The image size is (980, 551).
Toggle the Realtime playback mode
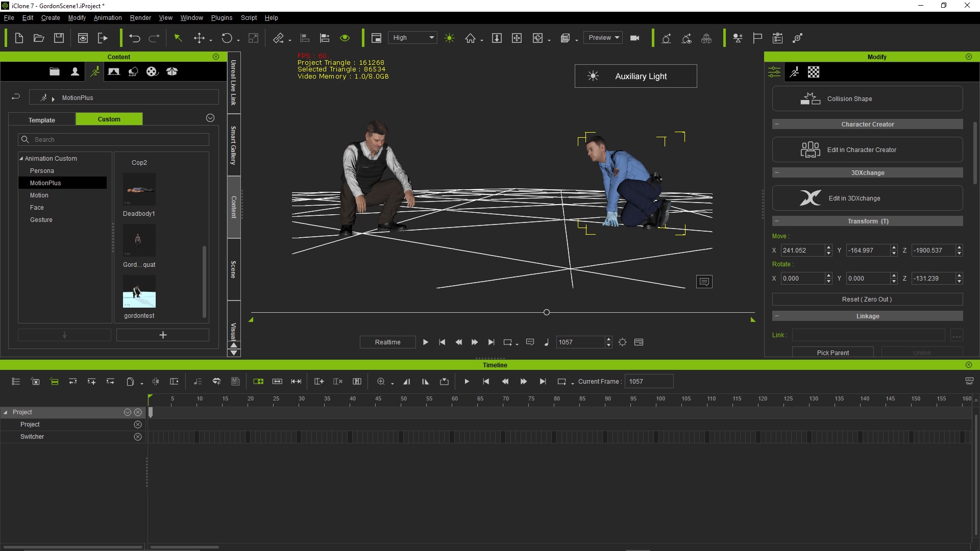[387, 342]
